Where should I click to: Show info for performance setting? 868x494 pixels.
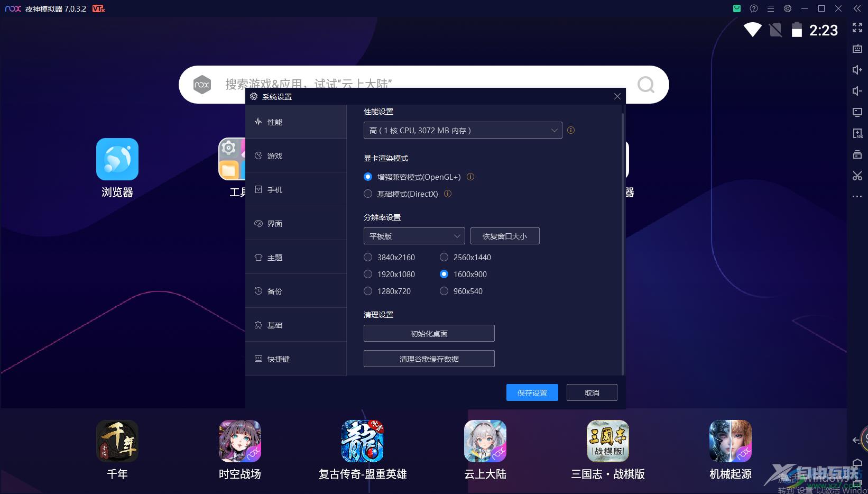click(x=571, y=130)
